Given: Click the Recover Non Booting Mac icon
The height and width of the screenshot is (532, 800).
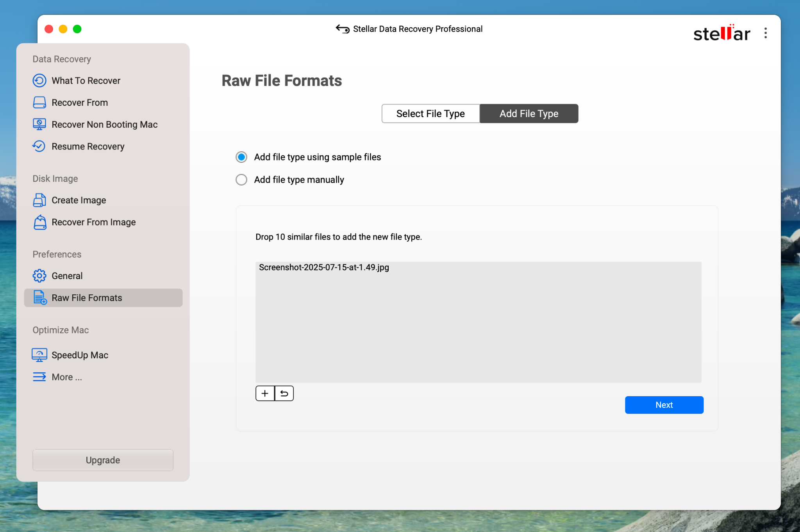Looking at the screenshot, I should (39, 125).
